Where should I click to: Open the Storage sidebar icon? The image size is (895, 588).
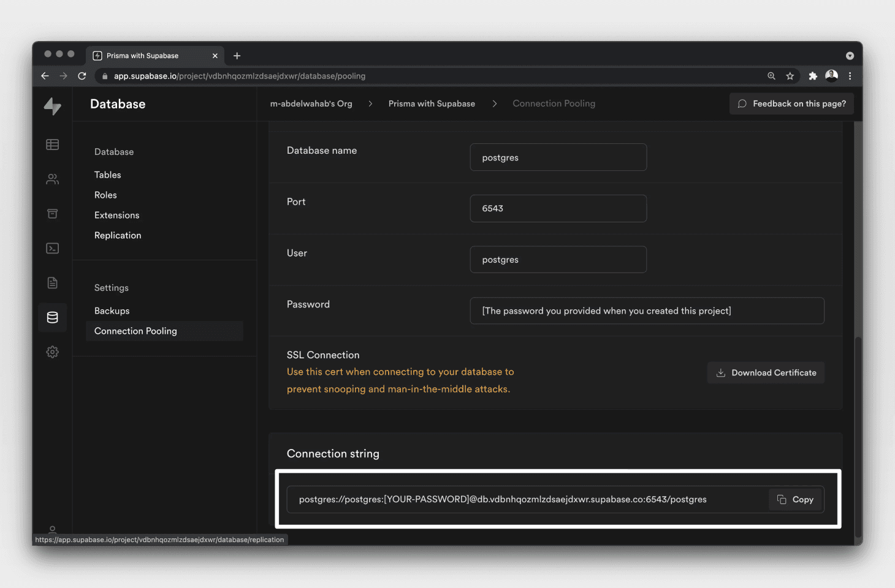coord(53,214)
